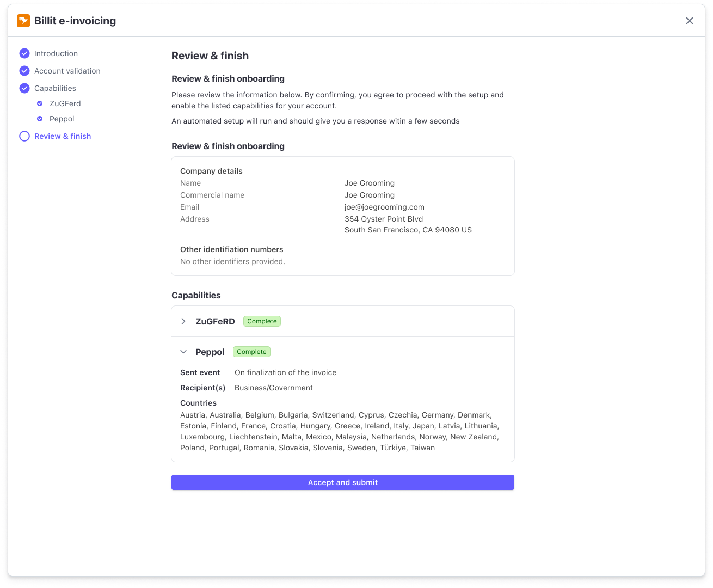
Task: Click the Other identifiation numbers heading
Action: coord(232,249)
